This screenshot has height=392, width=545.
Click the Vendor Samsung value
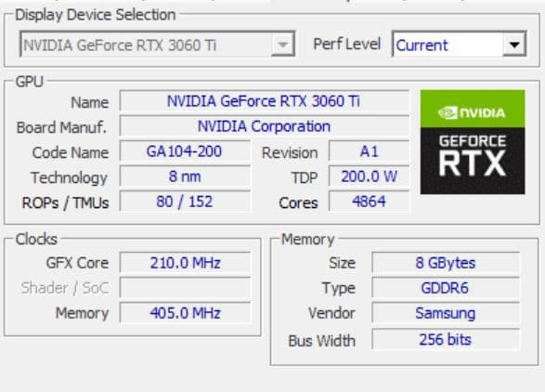446,313
